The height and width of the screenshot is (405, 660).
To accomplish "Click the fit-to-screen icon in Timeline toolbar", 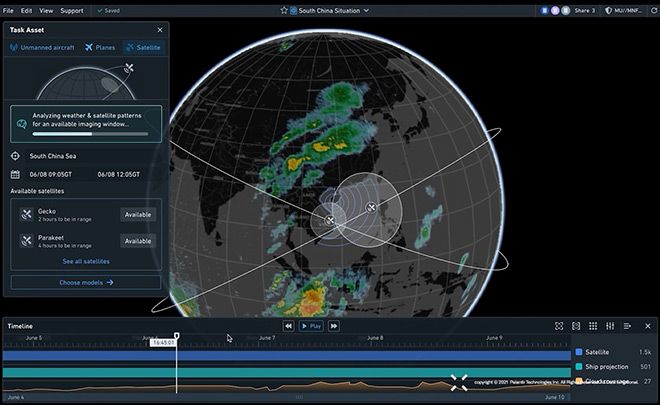I will click(x=559, y=326).
